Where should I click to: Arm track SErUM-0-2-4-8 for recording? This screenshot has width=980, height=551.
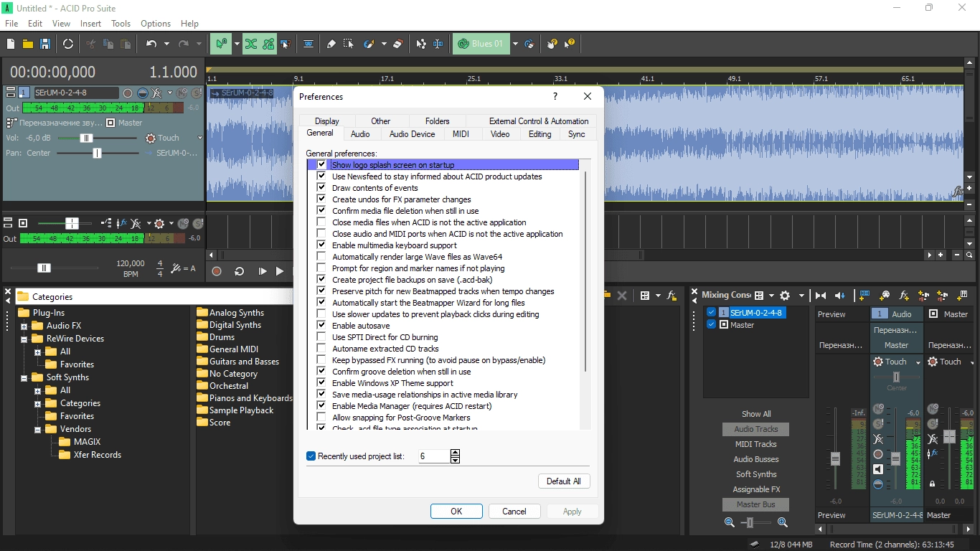(x=128, y=93)
